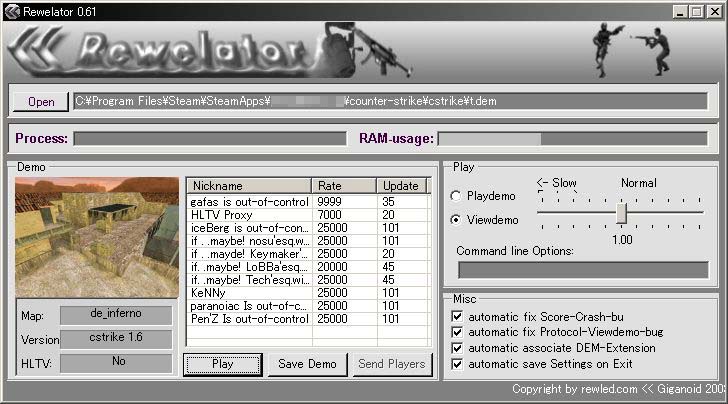Select the 'if. .maybe! LoBBa'esq....' row

pyautogui.click(x=309, y=267)
